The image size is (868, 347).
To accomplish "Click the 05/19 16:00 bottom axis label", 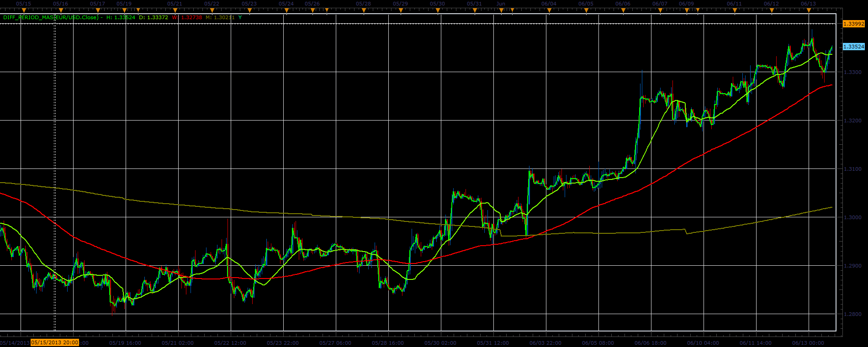I will click(125, 343).
